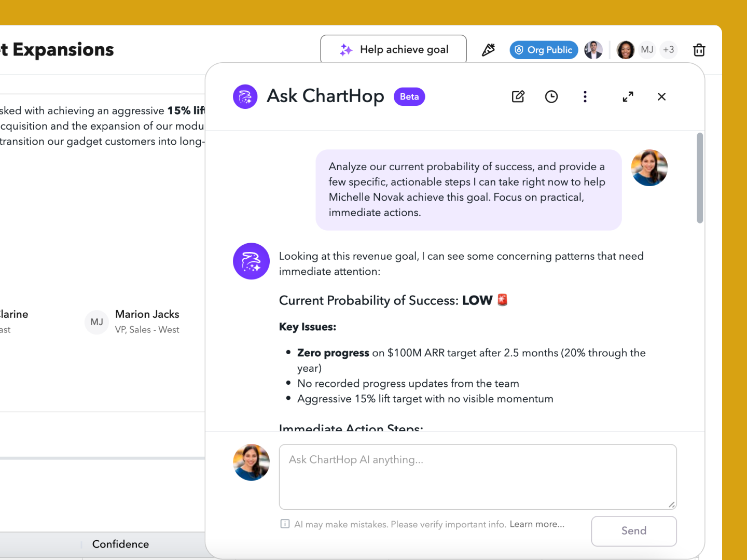
Task: Click the input box resize handle
Action: point(672,505)
